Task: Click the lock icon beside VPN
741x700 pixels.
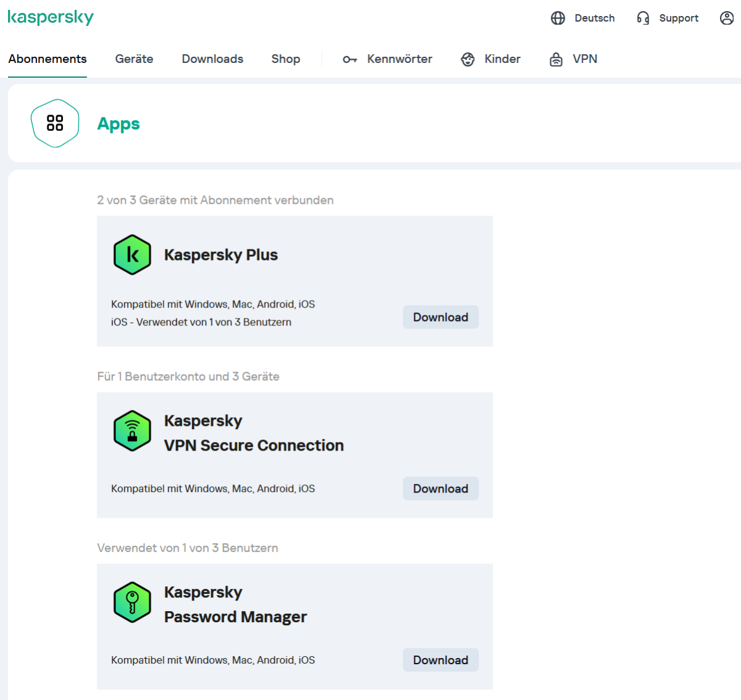Action: pos(556,59)
